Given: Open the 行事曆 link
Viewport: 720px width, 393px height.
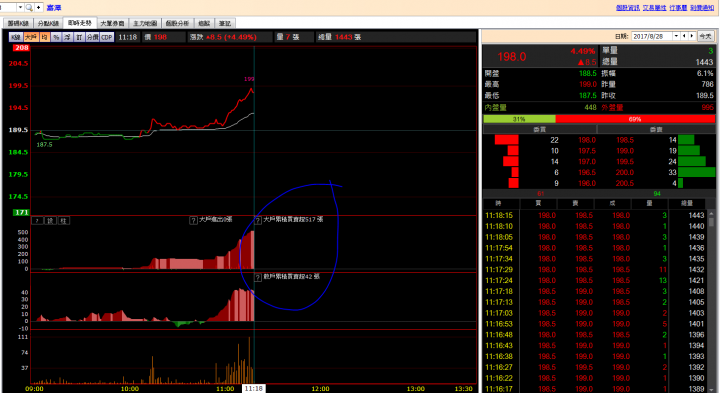Looking at the screenshot, I should pos(678,8).
